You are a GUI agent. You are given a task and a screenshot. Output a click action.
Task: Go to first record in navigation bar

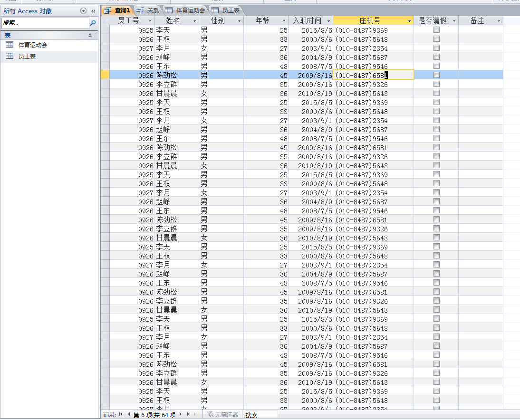pos(121,414)
